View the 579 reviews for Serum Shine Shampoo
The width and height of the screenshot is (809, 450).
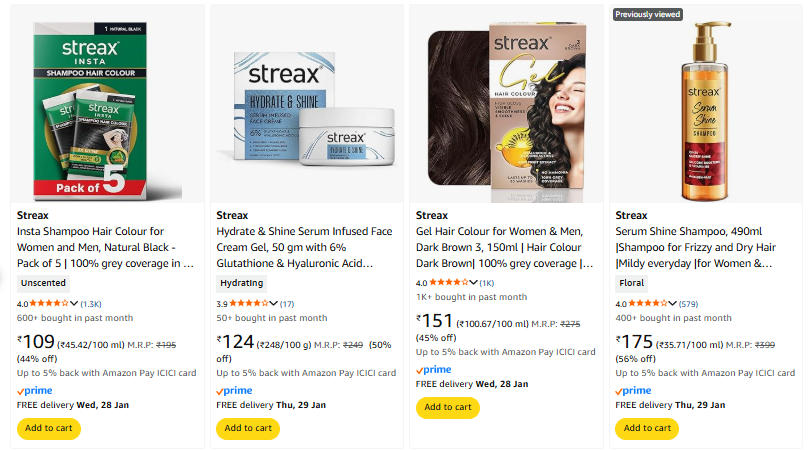tap(688, 303)
